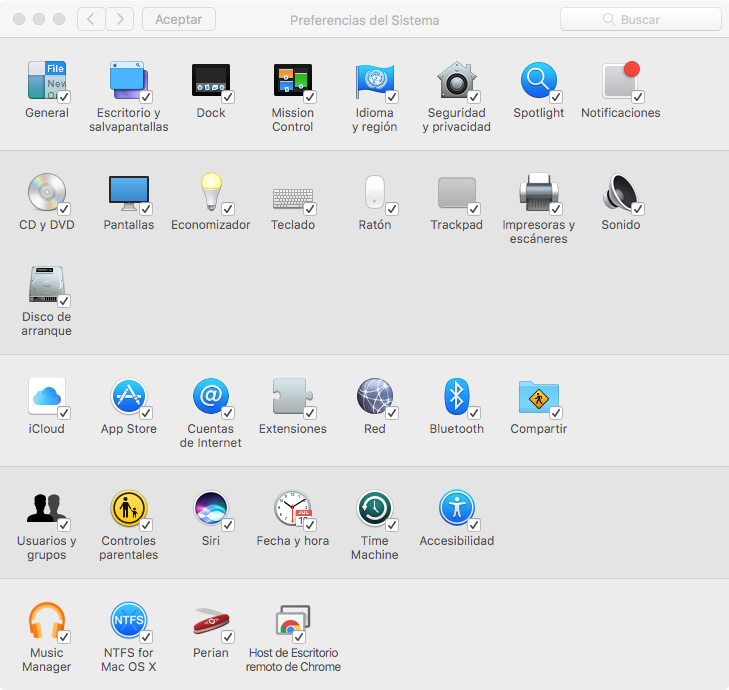This screenshot has height=690, width=729.
Task: Click the "Mission Control" label
Action: 292,119
